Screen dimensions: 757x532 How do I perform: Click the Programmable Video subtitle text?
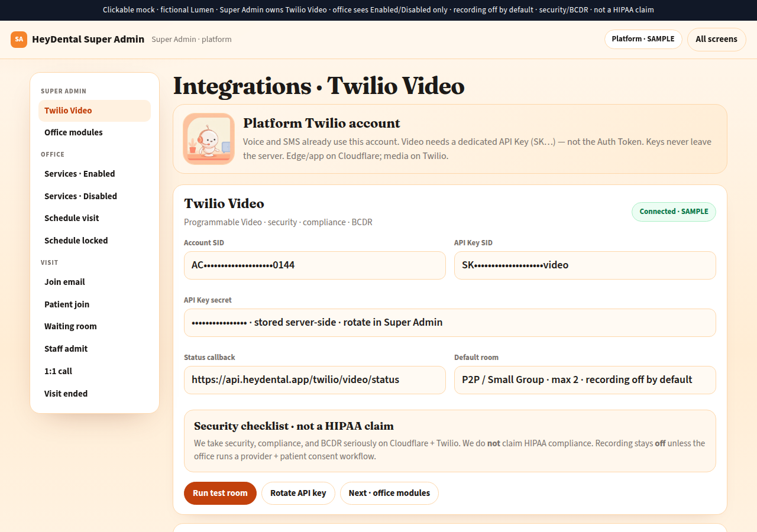[x=278, y=222]
